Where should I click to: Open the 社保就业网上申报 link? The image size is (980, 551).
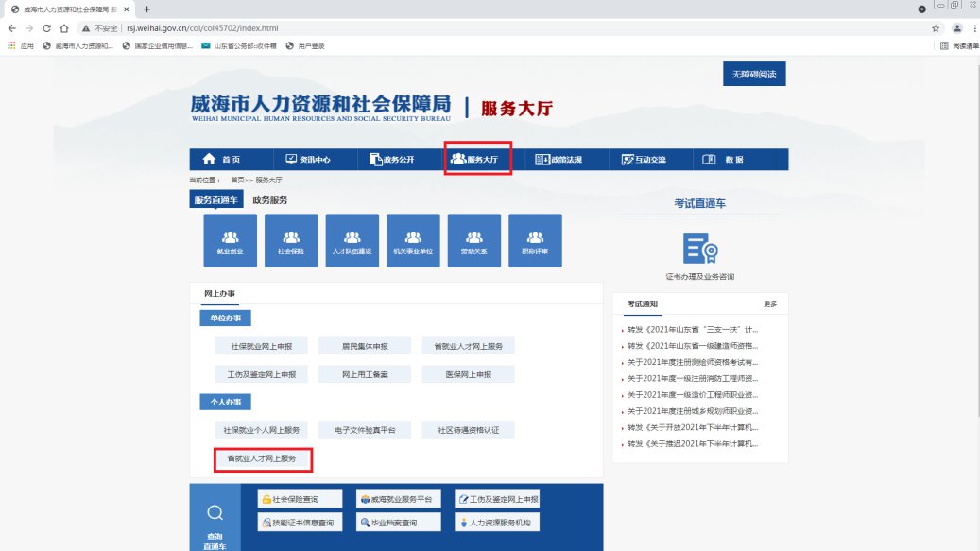(255, 347)
